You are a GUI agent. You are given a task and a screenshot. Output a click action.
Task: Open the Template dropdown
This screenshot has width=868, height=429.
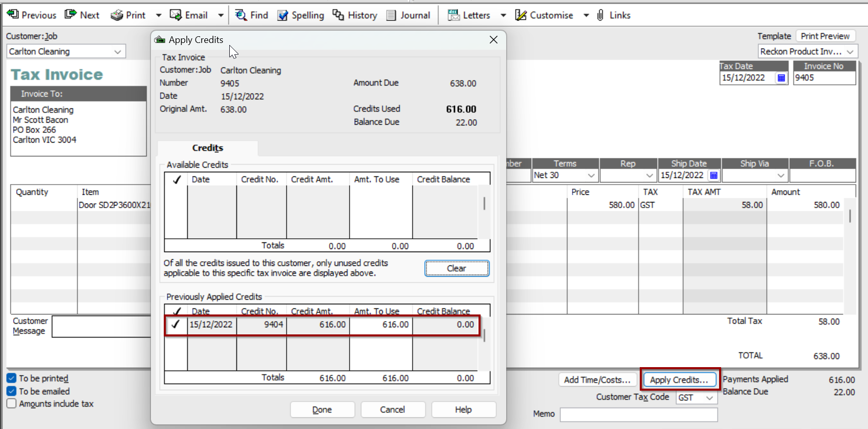pyautogui.click(x=850, y=52)
